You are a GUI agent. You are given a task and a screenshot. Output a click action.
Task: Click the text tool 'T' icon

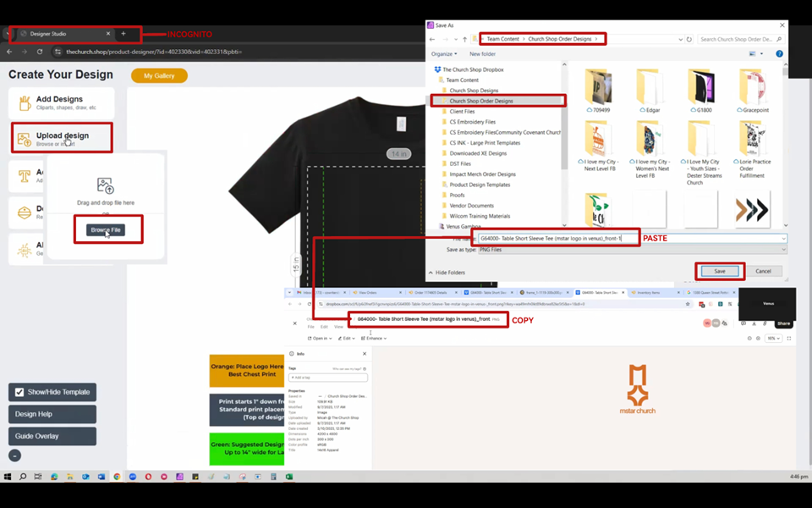click(25, 176)
